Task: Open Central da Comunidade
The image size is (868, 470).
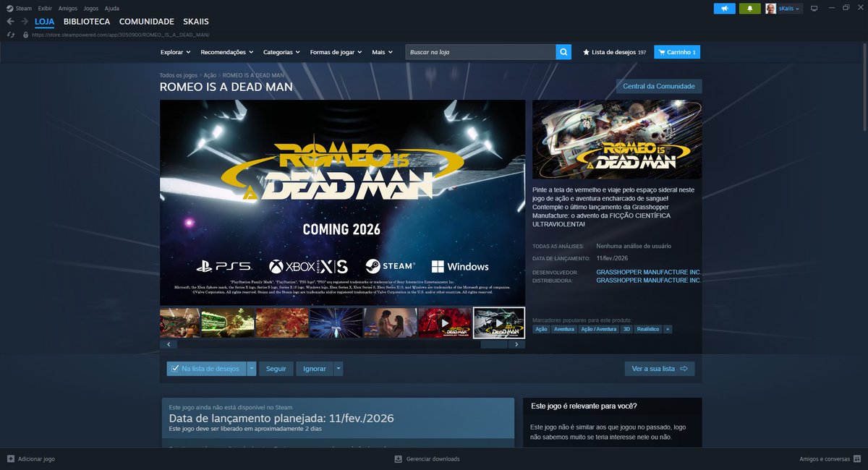Action: [x=659, y=86]
